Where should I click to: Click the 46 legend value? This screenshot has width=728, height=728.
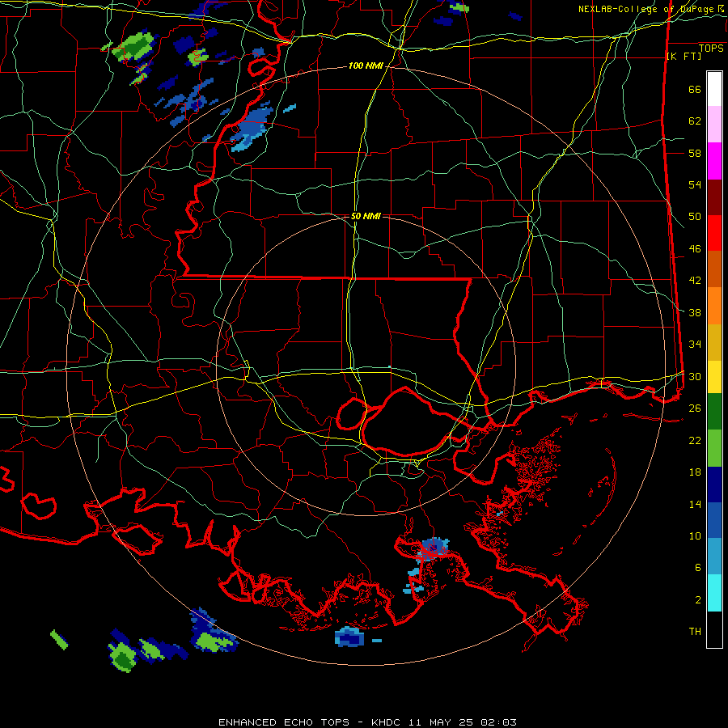point(695,249)
